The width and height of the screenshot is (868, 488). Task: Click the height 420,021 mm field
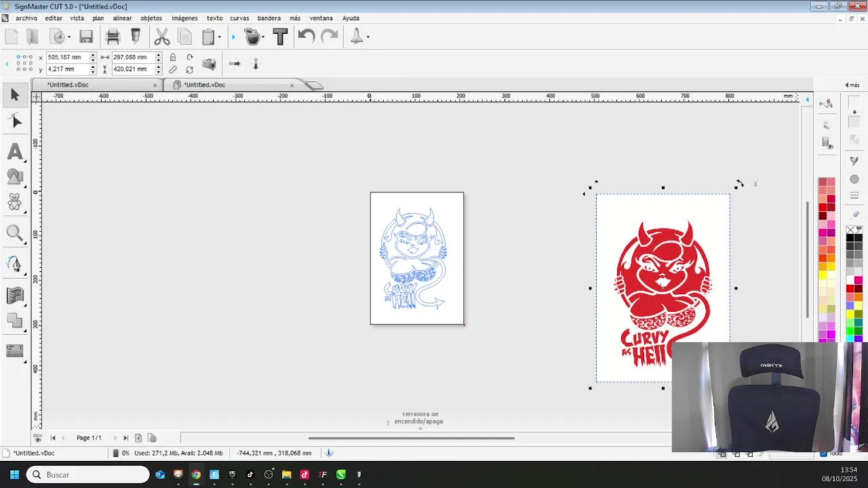click(134, 69)
